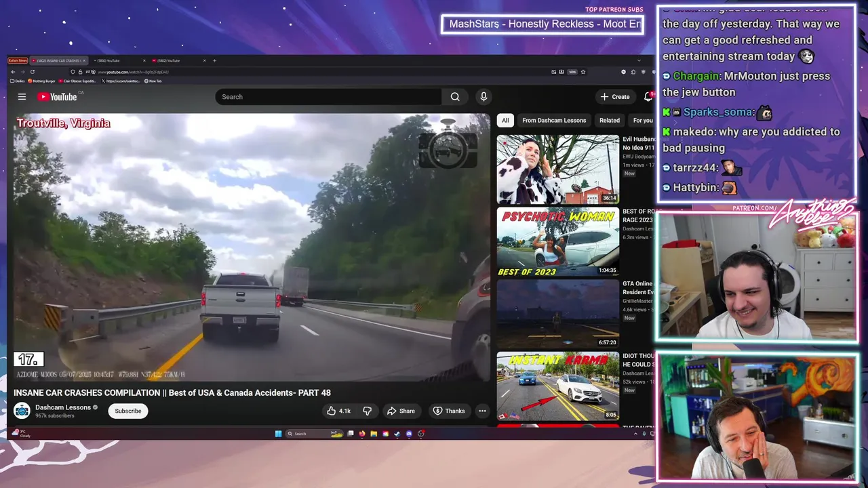Select the Related filter chip
The height and width of the screenshot is (488, 868).
click(610, 121)
